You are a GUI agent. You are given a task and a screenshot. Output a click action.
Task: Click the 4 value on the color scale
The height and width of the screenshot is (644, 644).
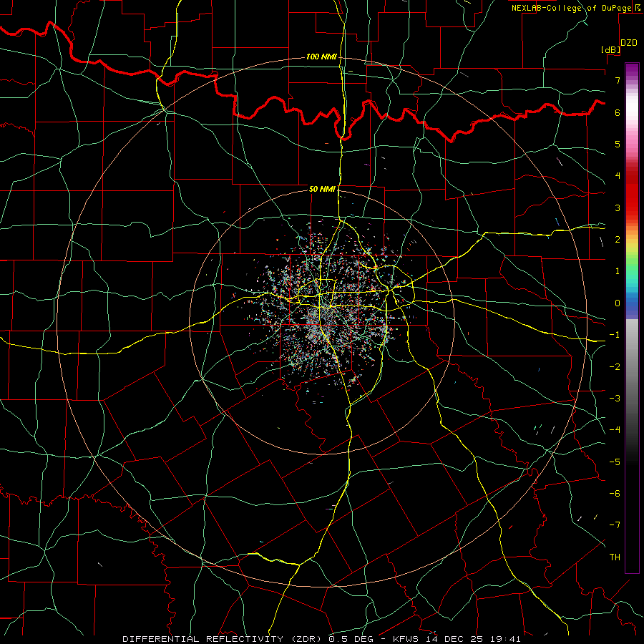click(618, 176)
